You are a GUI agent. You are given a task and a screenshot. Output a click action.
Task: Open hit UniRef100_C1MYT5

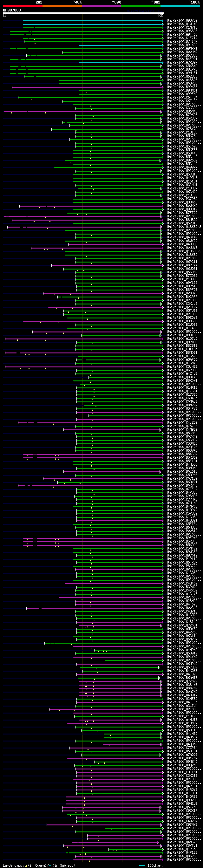[x=182, y=28]
